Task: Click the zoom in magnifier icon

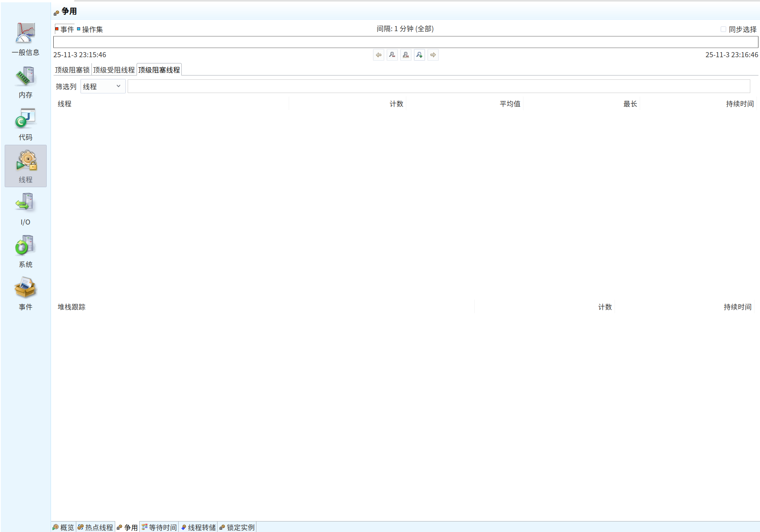Action: pyautogui.click(x=419, y=55)
